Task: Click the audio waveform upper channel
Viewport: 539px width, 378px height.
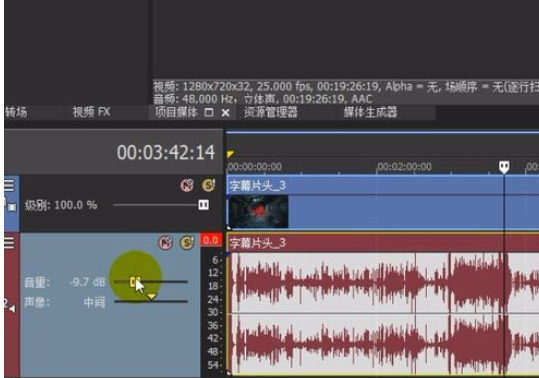Action: coord(383,282)
